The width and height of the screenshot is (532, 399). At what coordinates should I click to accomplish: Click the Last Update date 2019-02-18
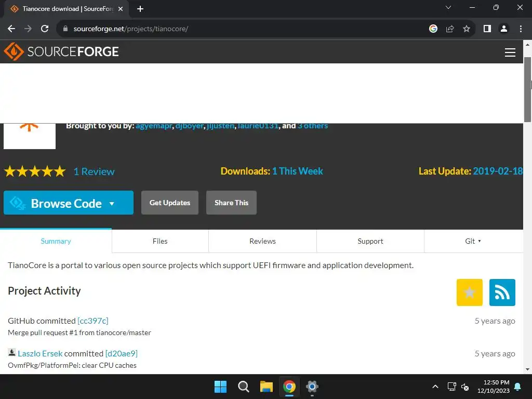point(498,171)
